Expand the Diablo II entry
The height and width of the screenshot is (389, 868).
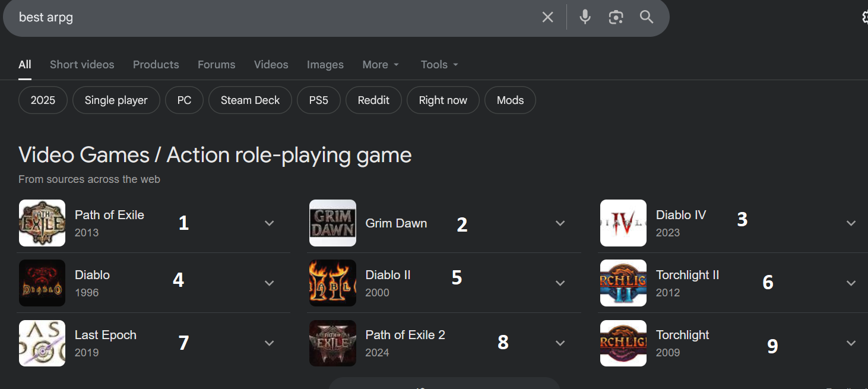click(x=560, y=283)
